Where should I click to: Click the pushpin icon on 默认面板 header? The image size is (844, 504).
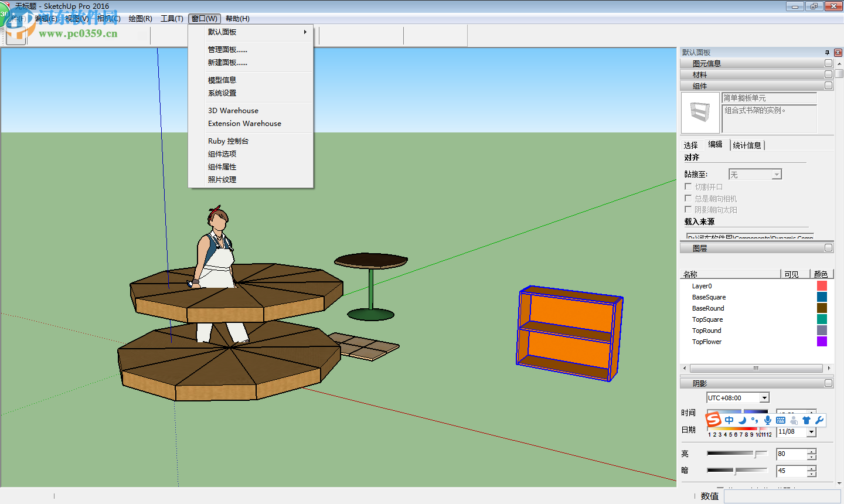[828, 52]
